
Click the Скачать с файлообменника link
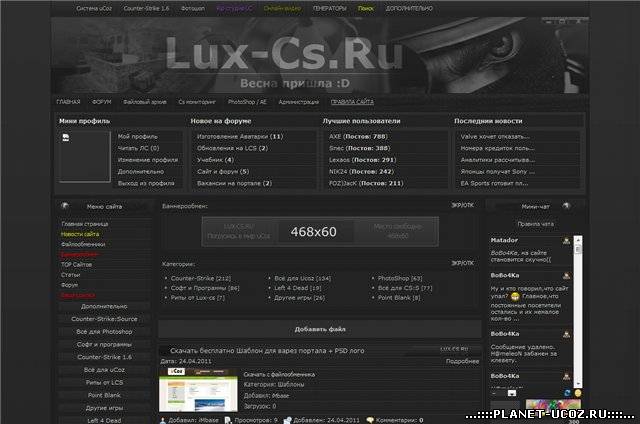279,375
